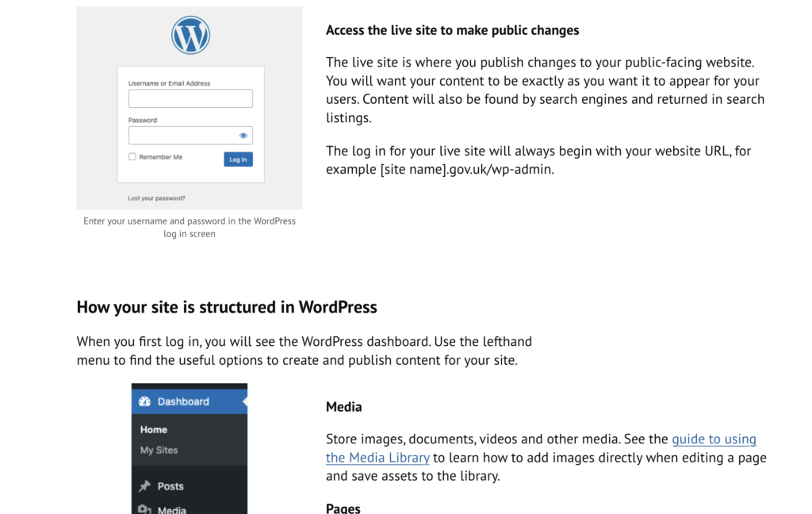
Task: Click the Media camera icon in the dark menu
Action: point(144,509)
